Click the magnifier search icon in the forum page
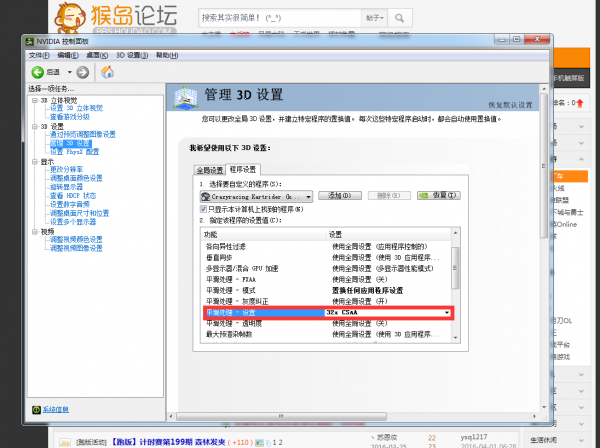Screen dimensions: 600x448 [399, 18]
